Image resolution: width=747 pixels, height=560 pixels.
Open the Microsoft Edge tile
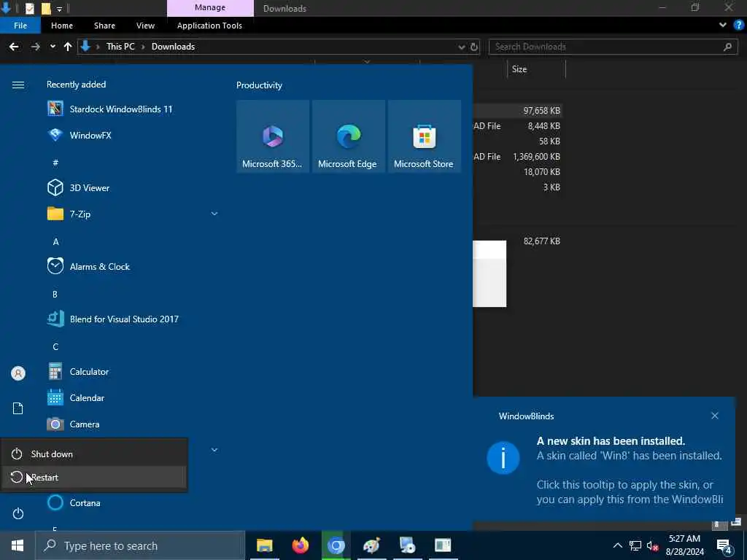pos(348,136)
